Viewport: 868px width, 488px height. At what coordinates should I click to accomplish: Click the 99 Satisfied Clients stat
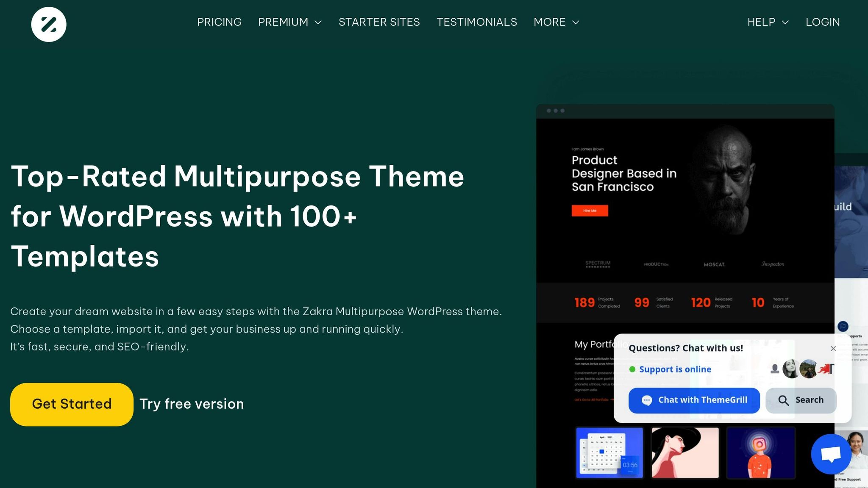[654, 302]
